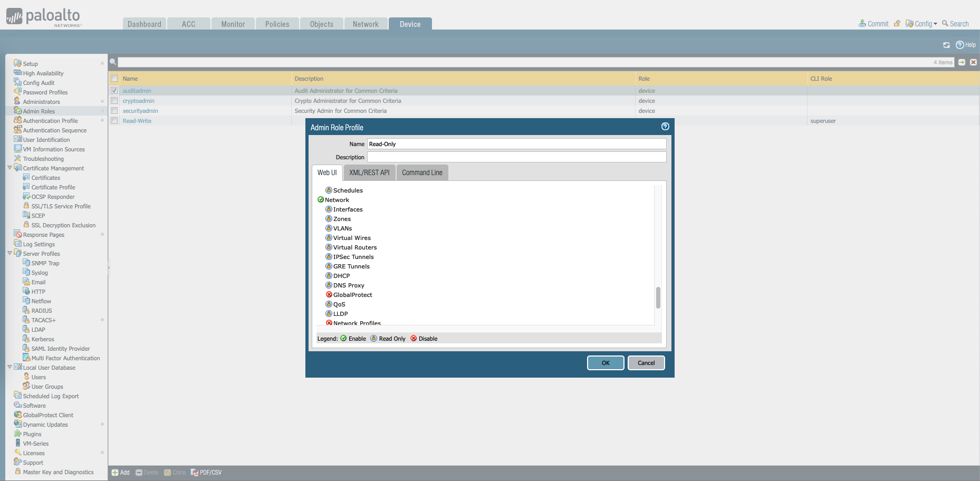Open the Policies main tab

point(277,24)
